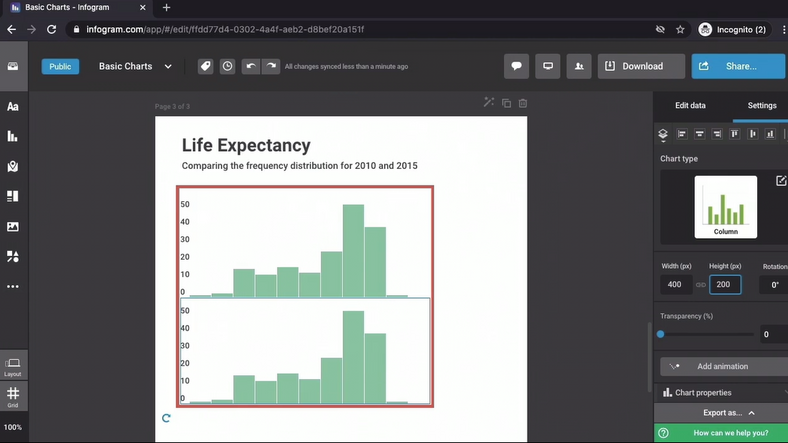This screenshot has height=443, width=788.
Task: Toggle the Public visibility button
Action: 60,67
